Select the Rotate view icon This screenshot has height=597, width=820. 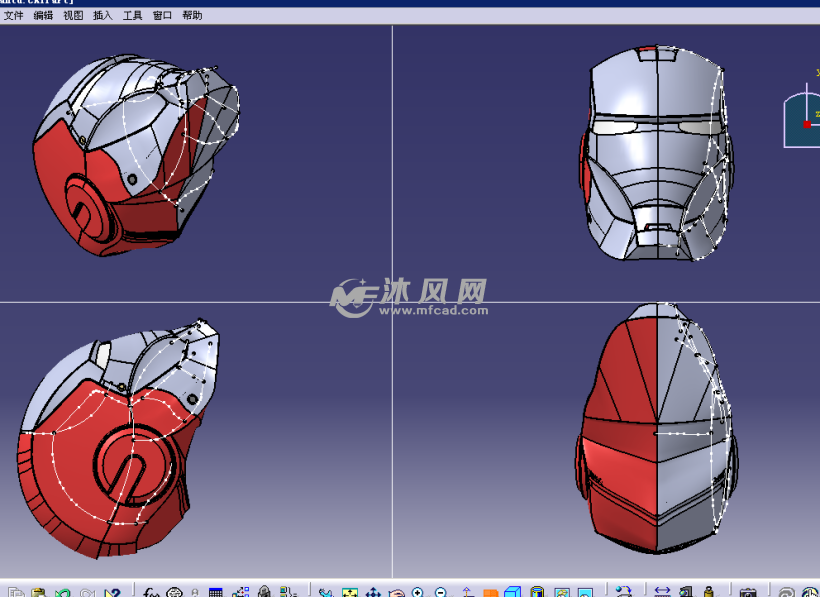tap(396, 592)
